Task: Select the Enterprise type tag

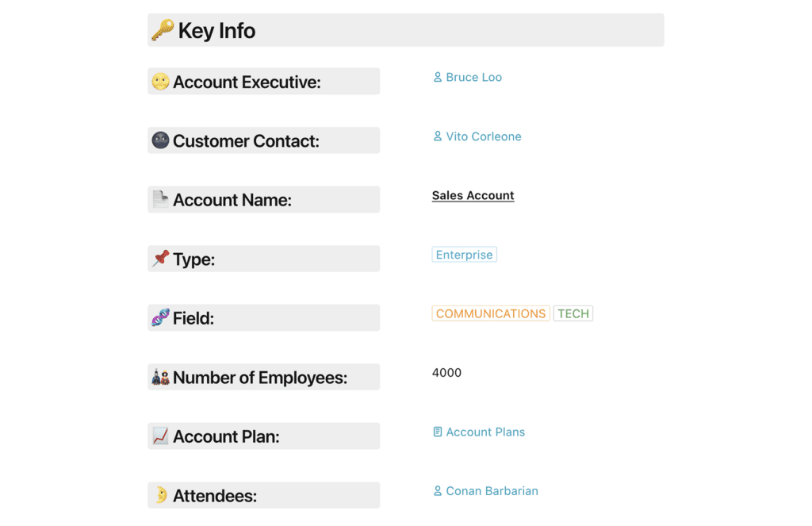Action: tap(464, 255)
